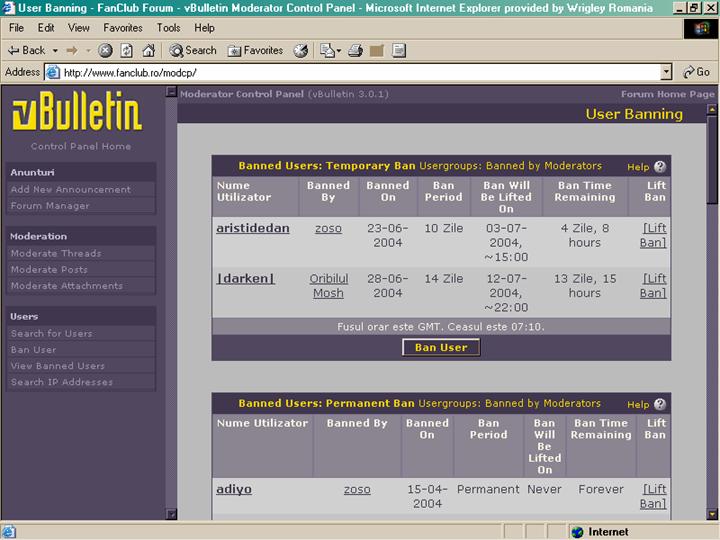Open the Edit menu
The image size is (720, 540).
click(x=46, y=28)
